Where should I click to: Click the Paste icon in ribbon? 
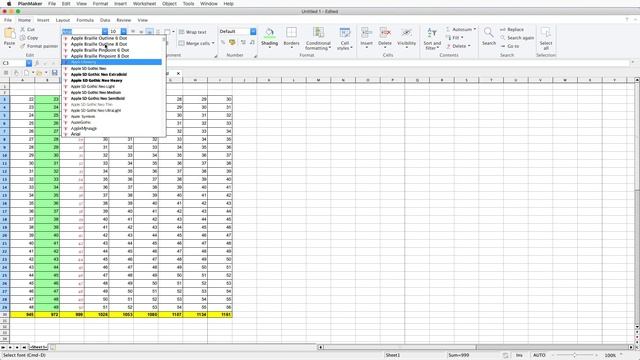(x=9, y=34)
